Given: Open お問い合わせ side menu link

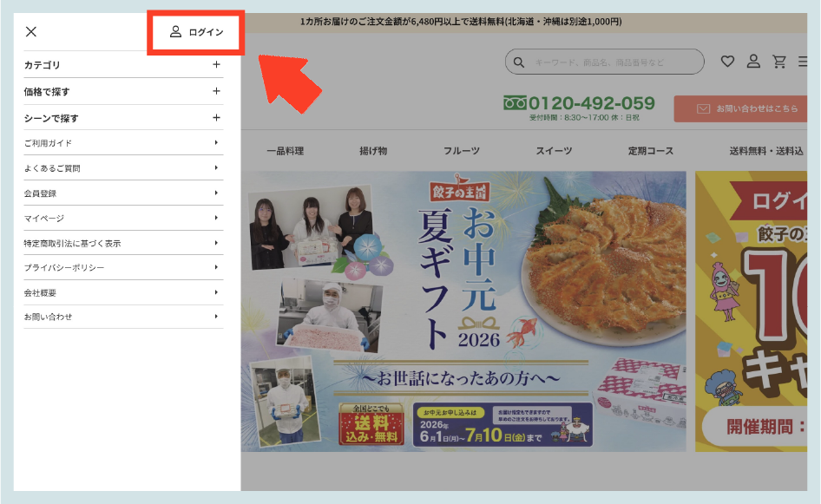Looking at the screenshot, I should click(123, 317).
